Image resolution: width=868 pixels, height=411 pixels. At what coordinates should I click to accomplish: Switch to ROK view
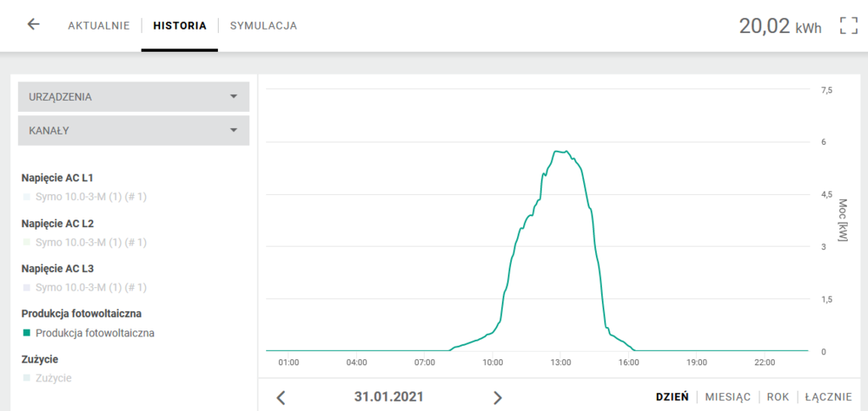777,397
